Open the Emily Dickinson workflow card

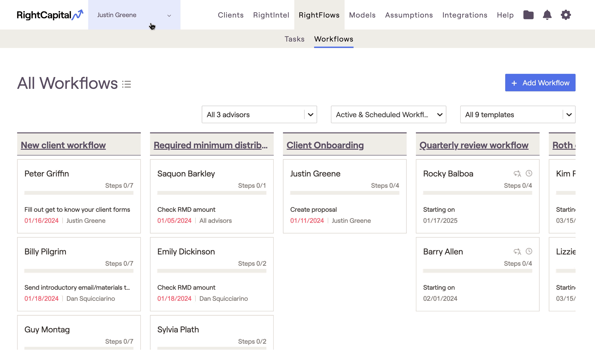click(212, 274)
